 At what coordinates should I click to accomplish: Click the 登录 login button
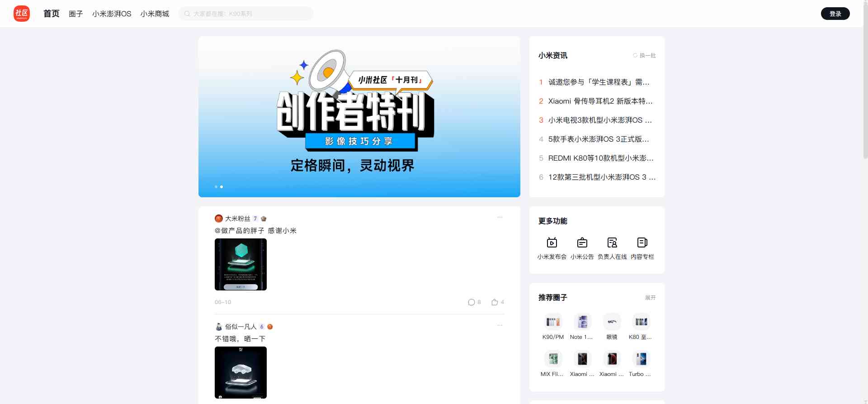[x=835, y=14]
